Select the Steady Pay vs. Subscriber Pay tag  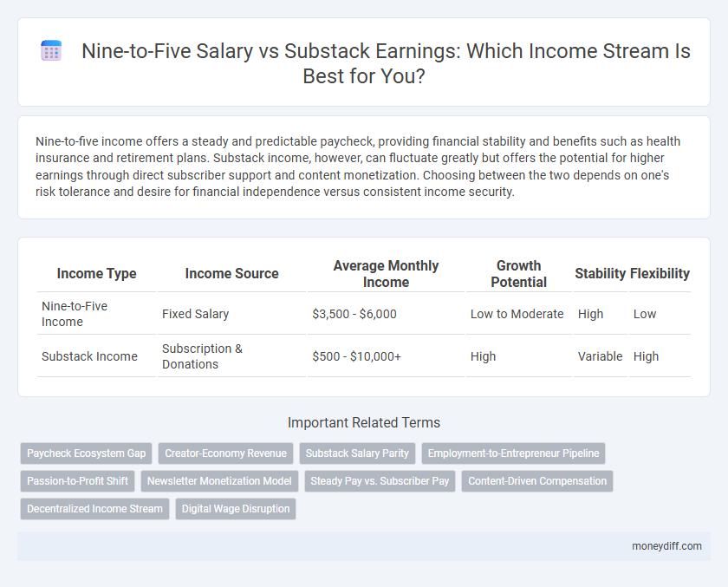click(x=380, y=481)
